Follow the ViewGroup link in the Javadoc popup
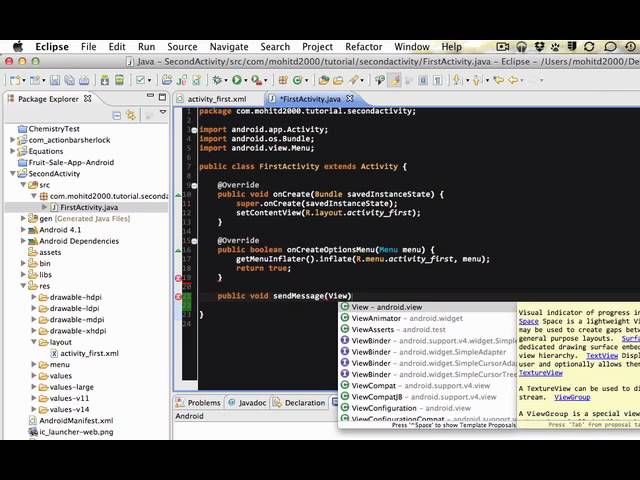The width and height of the screenshot is (640, 480). (x=572, y=397)
